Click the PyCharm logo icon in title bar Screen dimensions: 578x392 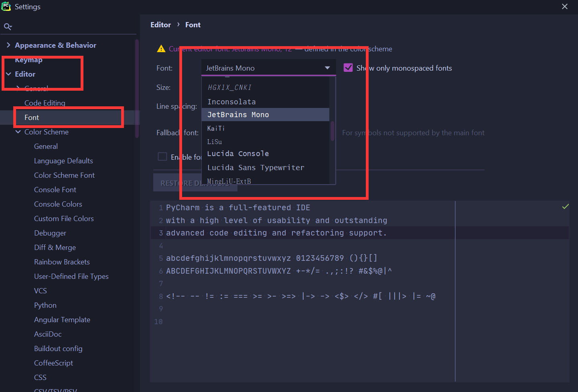pyautogui.click(x=6, y=6)
